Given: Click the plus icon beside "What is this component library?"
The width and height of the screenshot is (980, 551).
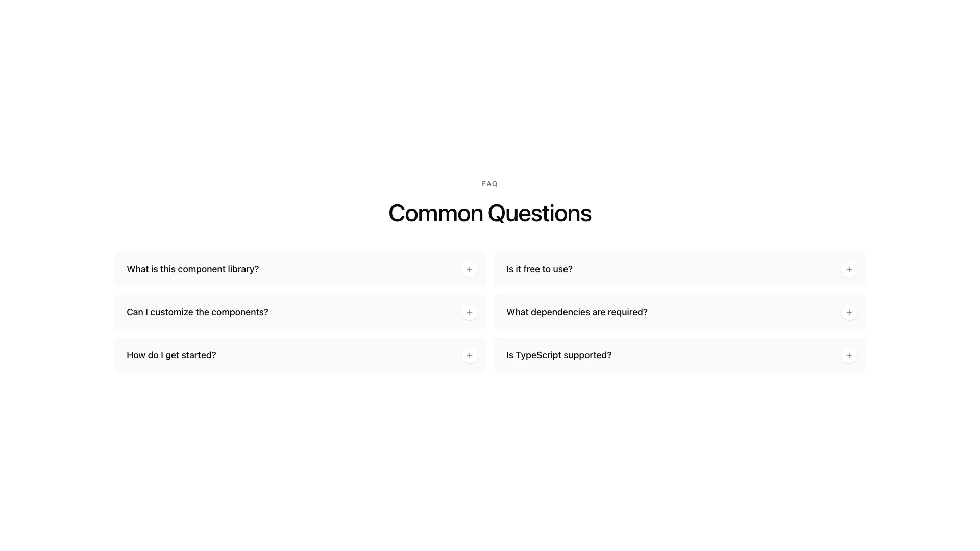Looking at the screenshot, I should pyautogui.click(x=469, y=269).
